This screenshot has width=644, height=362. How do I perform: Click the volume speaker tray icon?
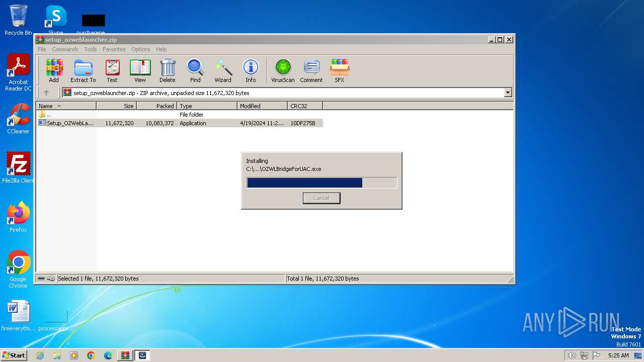click(572, 355)
